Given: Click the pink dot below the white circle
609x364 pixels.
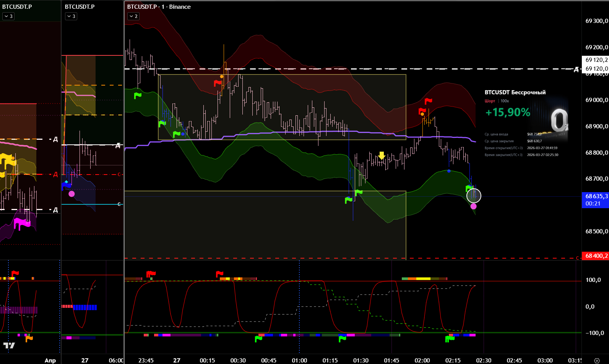Looking at the screenshot, I should [x=473, y=206].
